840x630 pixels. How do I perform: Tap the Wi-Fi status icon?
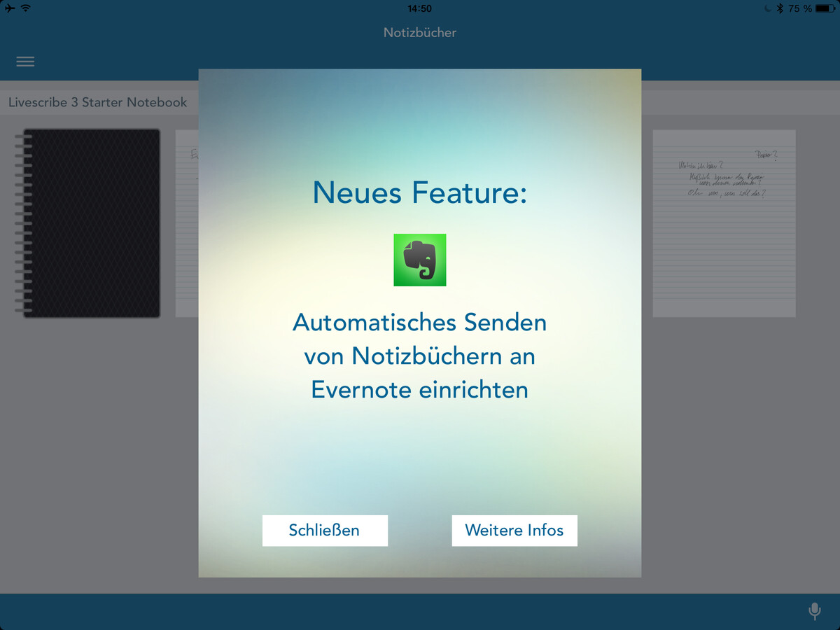point(26,8)
